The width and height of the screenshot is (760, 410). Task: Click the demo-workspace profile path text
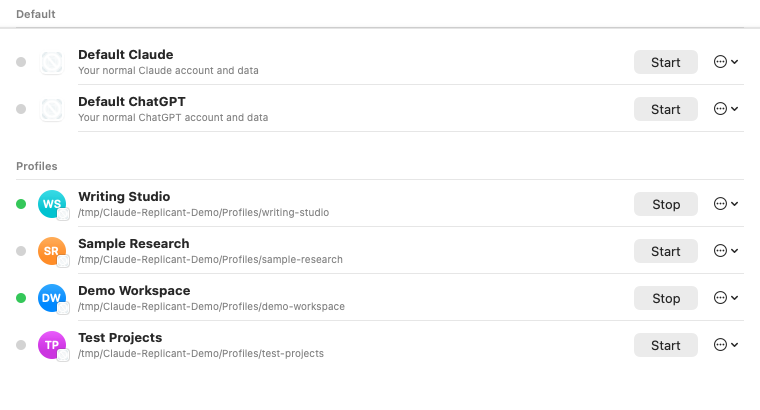coord(211,306)
